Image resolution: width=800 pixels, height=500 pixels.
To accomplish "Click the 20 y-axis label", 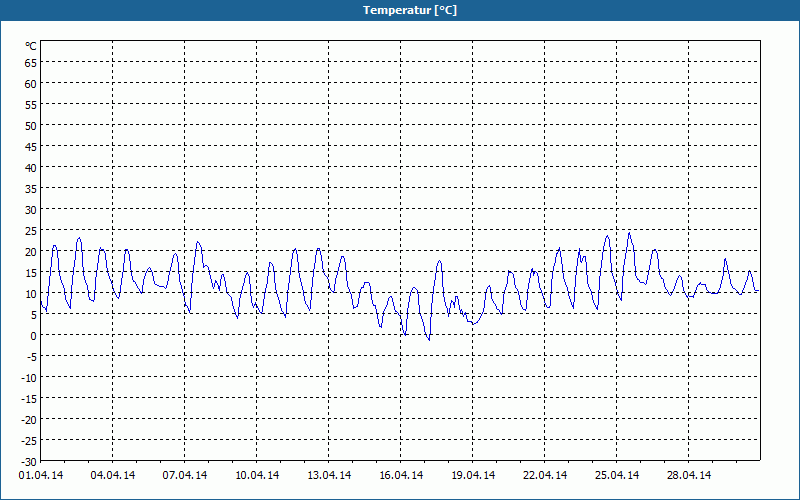I will [x=31, y=252].
